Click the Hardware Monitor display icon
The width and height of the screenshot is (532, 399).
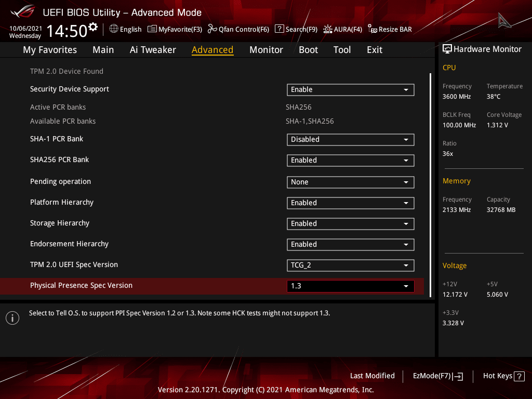point(447,49)
